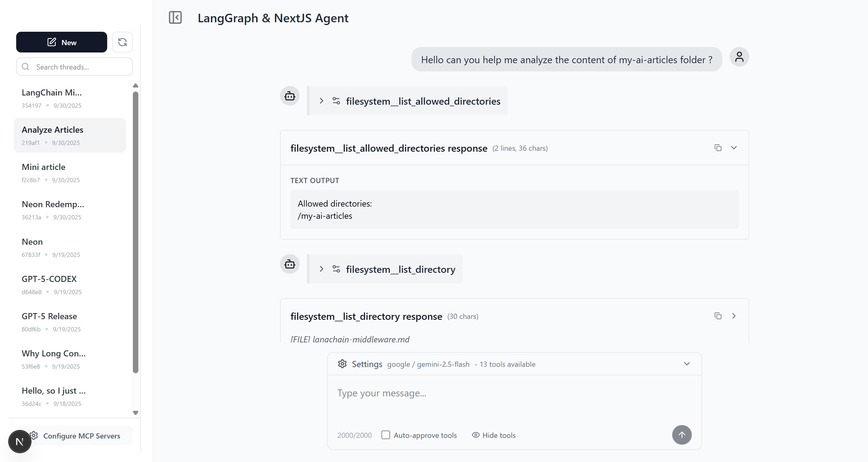This screenshot has height=462, width=868.
Task: Click the bot icon beside filesystem__list_allowed_directories
Action: point(290,96)
